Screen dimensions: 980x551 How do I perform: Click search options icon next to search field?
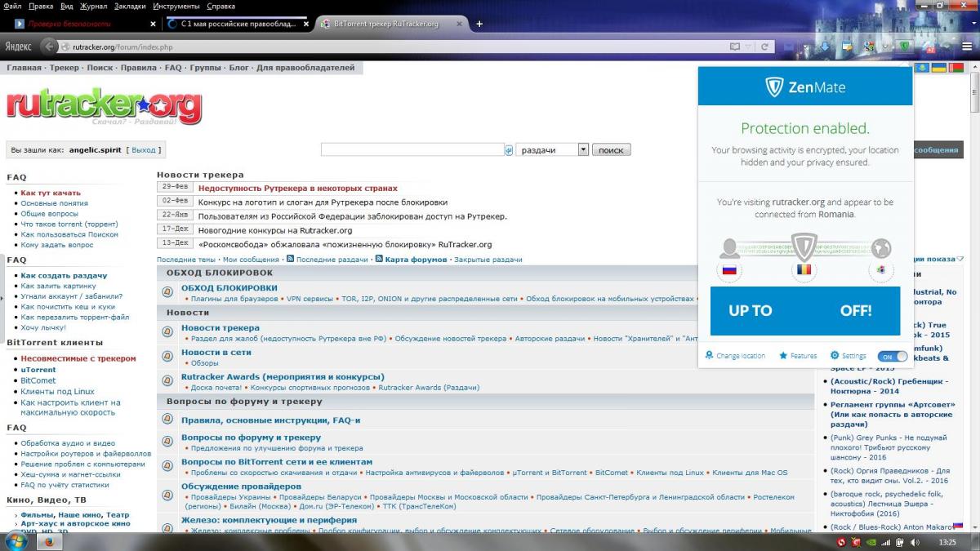point(509,150)
